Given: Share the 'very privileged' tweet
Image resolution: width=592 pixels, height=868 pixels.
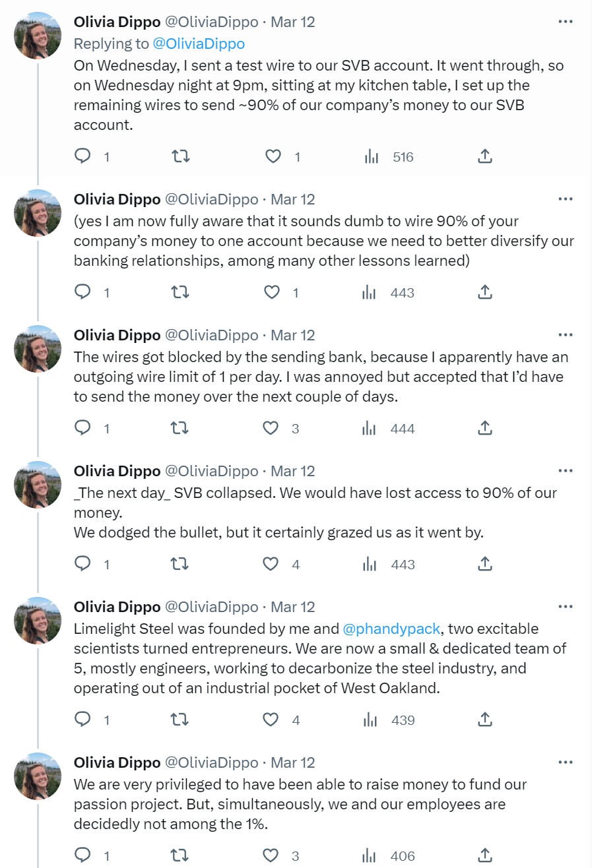Looking at the screenshot, I should (484, 855).
